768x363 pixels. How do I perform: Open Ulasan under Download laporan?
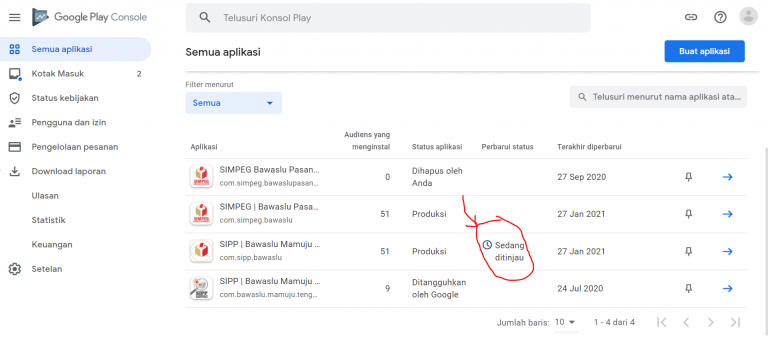coord(45,196)
